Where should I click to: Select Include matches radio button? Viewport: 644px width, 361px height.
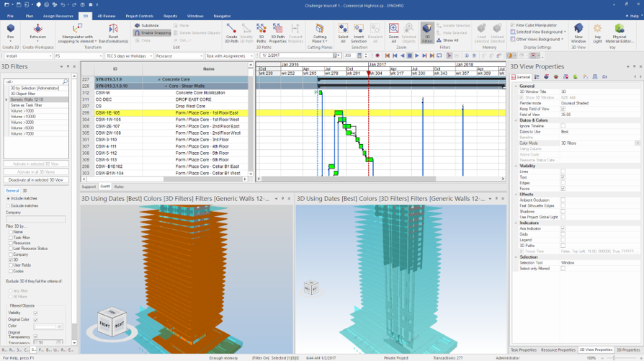(x=8, y=198)
